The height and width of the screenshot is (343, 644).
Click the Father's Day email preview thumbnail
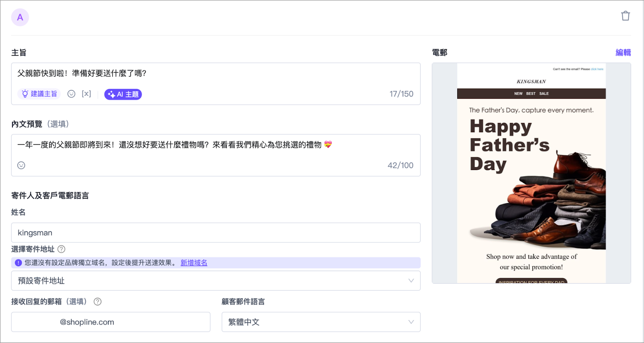[x=531, y=173]
